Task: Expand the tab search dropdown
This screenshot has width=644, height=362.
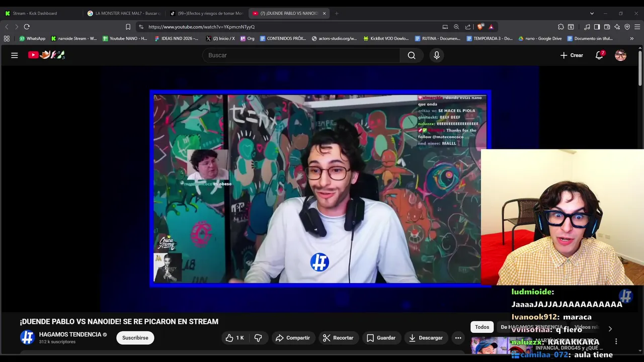Action: pos(592,13)
